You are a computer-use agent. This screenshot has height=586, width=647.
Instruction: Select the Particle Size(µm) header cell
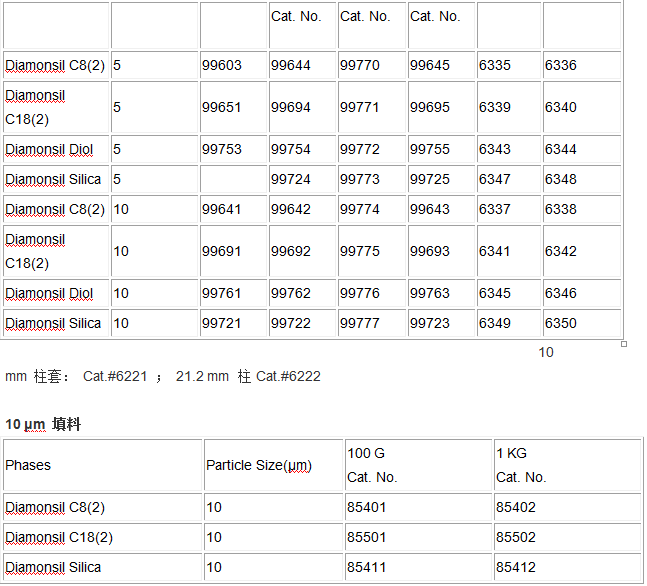[x=273, y=465]
